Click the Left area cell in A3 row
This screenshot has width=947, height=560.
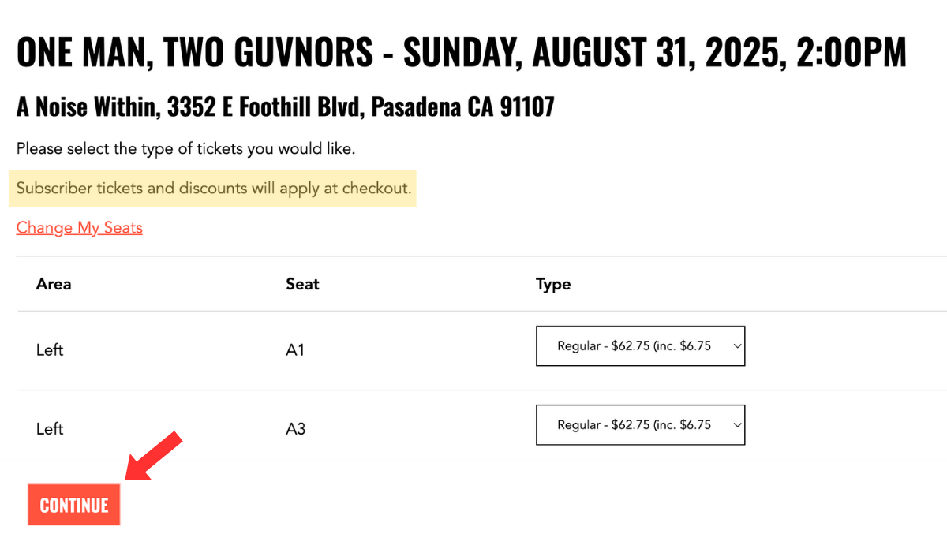[x=50, y=429]
